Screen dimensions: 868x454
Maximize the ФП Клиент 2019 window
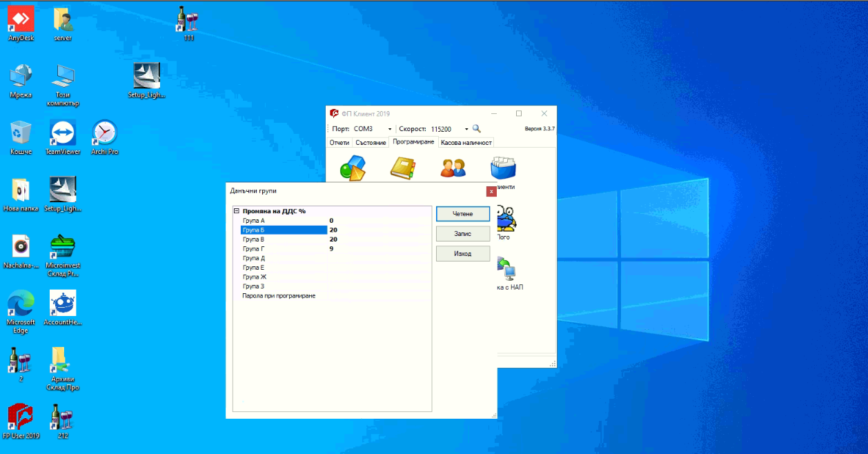click(519, 113)
